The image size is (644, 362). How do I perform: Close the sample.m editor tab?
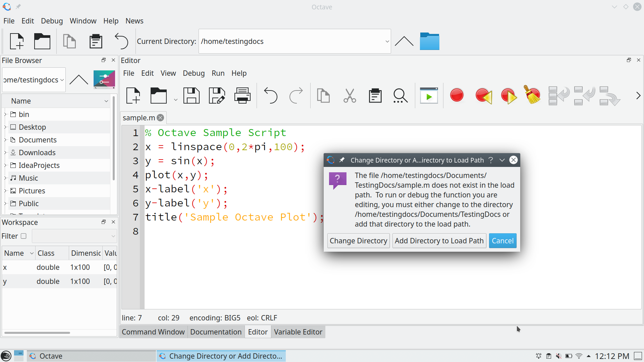pyautogui.click(x=161, y=118)
